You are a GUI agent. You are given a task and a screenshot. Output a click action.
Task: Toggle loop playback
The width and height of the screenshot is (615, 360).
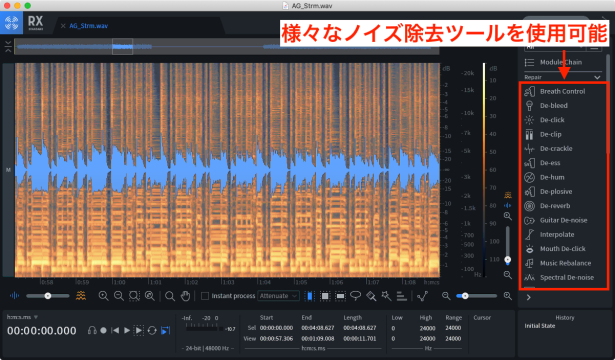click(152, 331)
